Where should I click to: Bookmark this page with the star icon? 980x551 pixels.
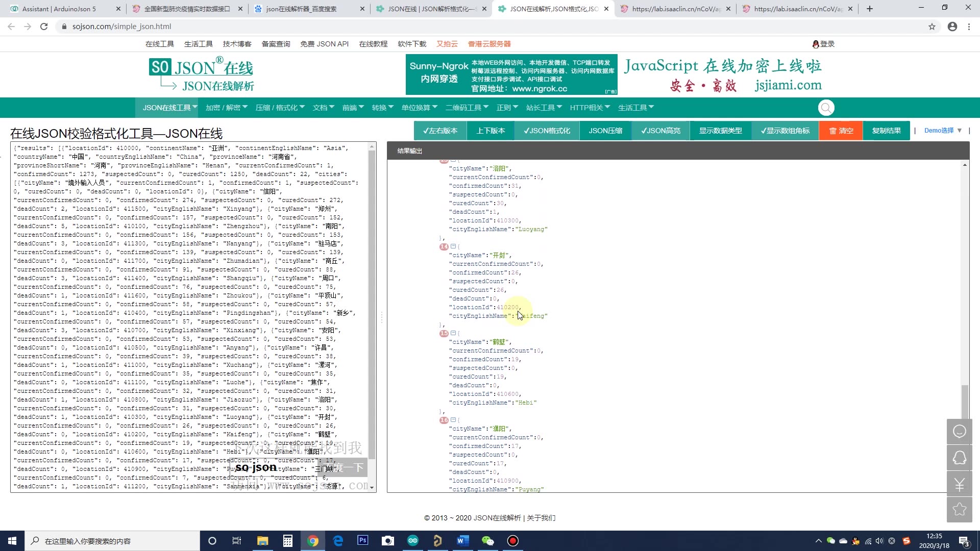pos(932,27)
